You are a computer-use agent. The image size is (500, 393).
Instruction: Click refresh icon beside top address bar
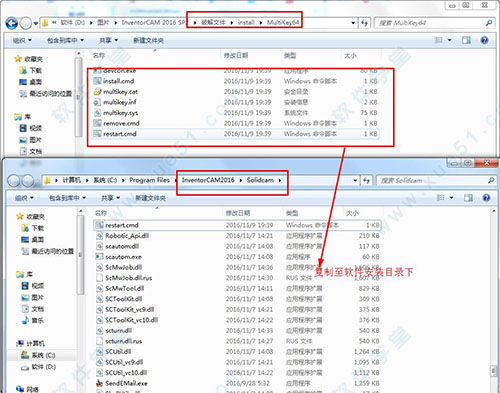coord(364,23)
